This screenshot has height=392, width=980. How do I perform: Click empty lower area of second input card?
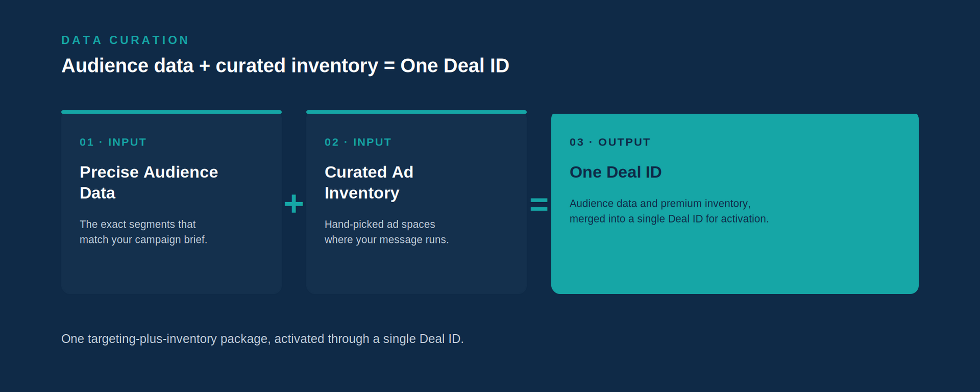pyautogui.click(x=416, y=271)
